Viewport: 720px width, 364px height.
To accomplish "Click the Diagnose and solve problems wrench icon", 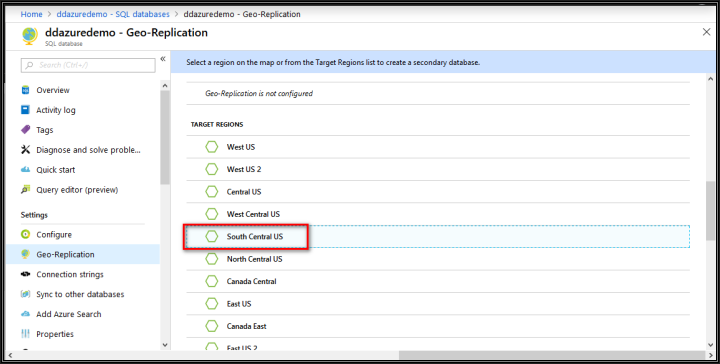I will (26, 150).
